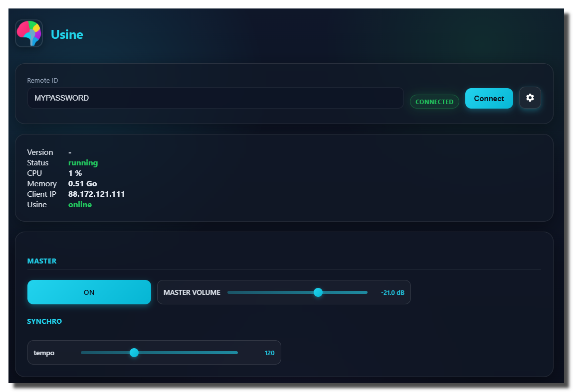Click the CPU value 1 %
This screenshot has height=392, width=573.
point(75,173)
